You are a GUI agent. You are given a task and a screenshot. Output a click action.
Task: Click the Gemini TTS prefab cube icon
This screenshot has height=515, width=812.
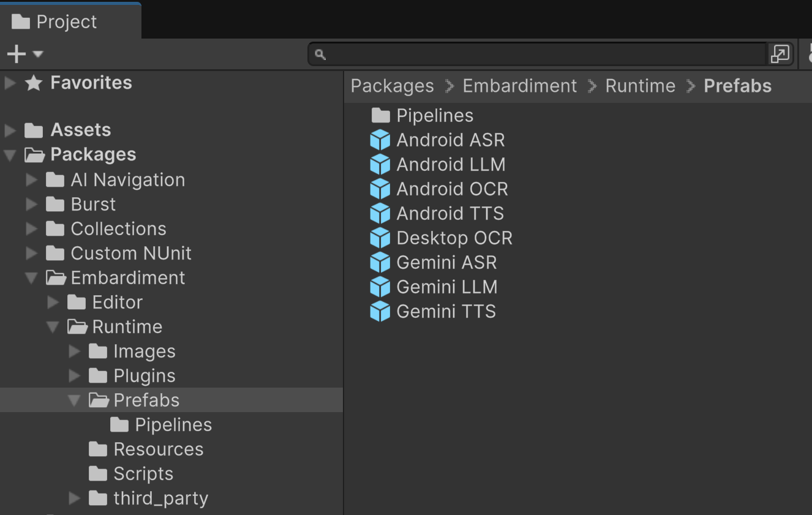[x=380, y=312]
